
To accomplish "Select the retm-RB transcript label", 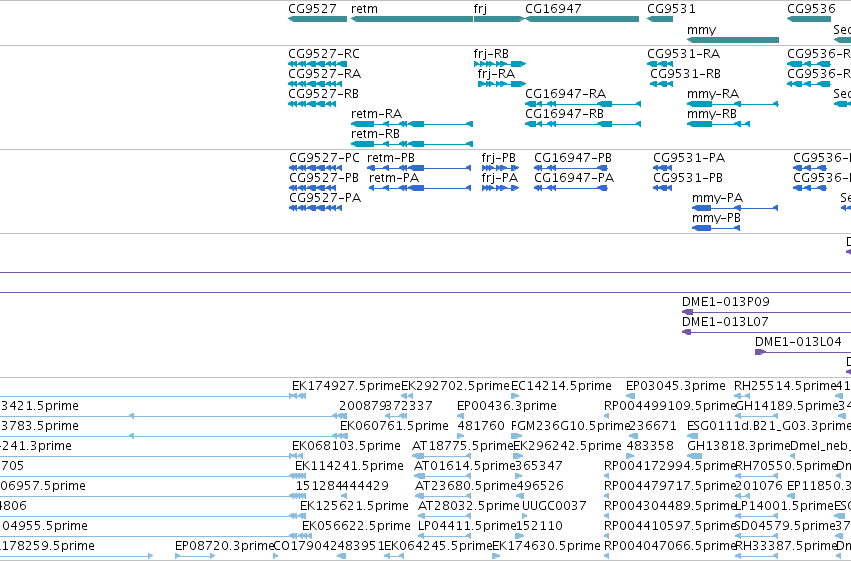I will pos(375,134).
